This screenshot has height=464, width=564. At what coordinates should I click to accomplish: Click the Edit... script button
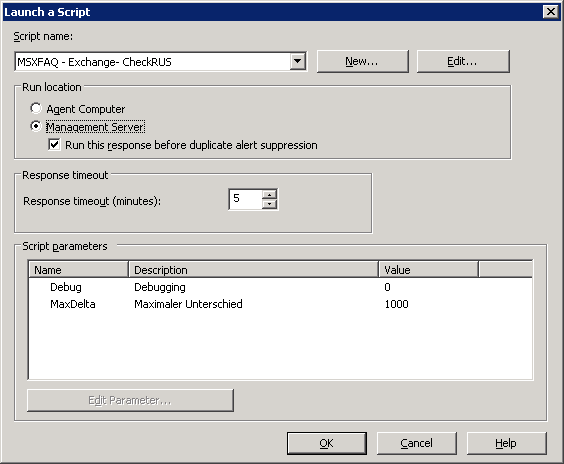point(463,62)
